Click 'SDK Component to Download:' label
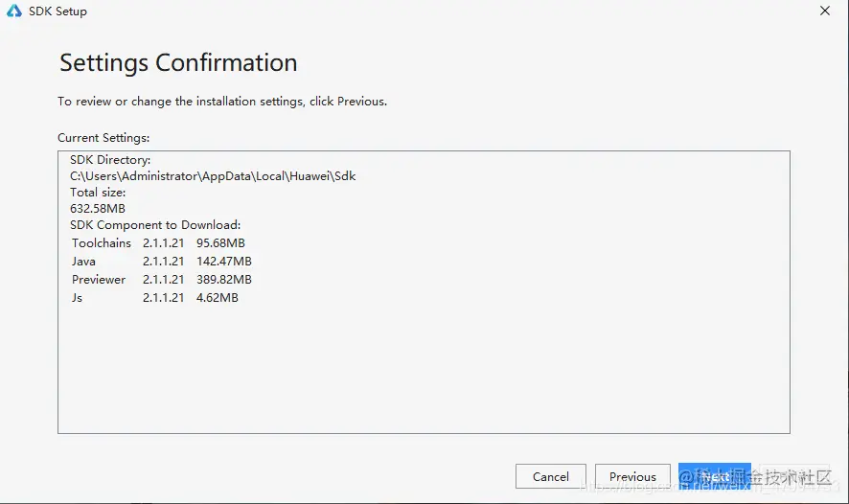Screen dimensions: 849x504 tap(155, 224)
